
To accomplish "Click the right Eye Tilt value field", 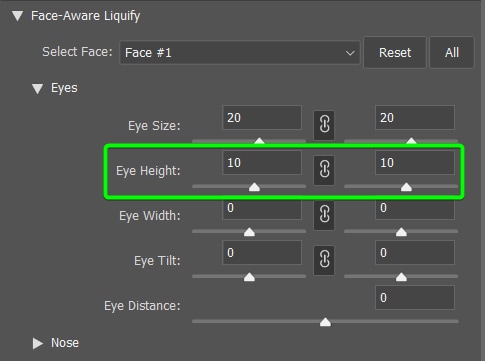I will point(415,253).
